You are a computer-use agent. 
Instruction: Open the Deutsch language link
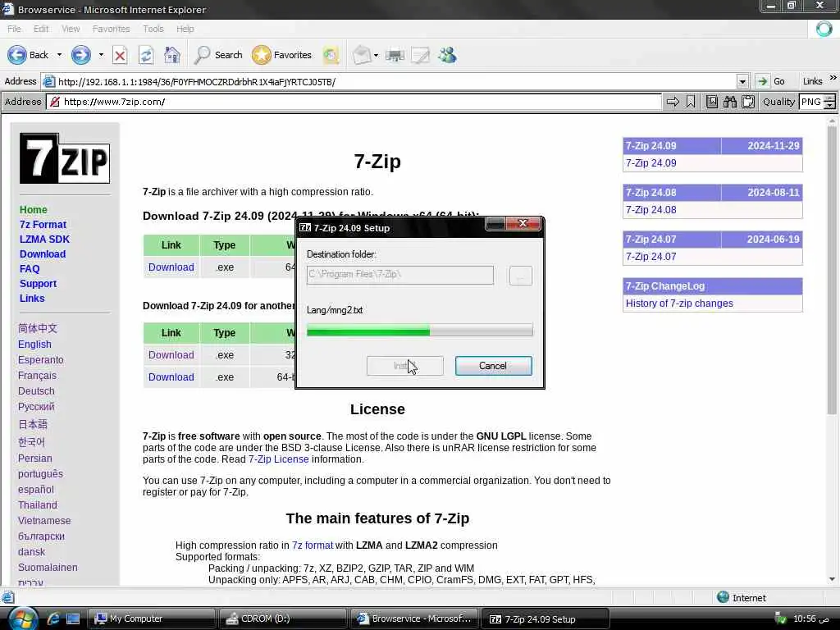click(36, 391)
